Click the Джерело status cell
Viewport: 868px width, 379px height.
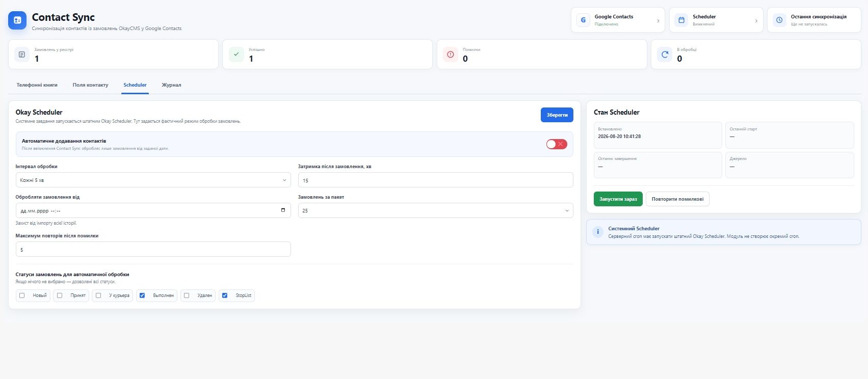tap(790, 165)
